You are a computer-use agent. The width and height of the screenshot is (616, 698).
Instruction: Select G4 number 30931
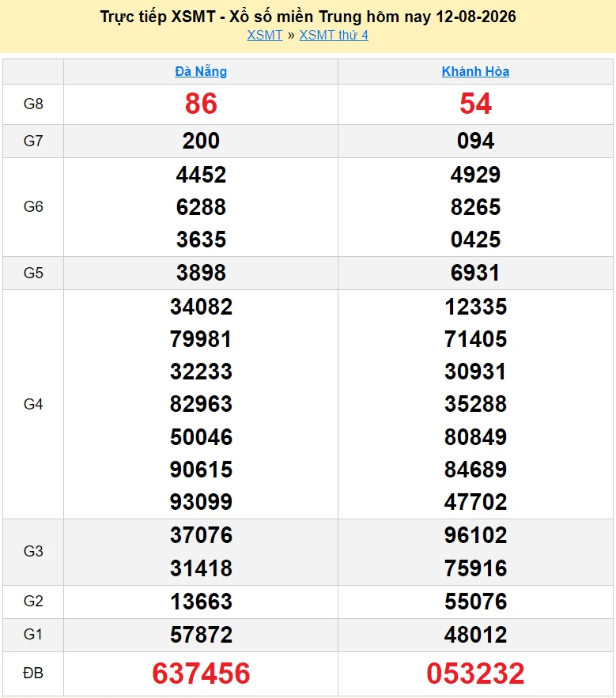coord(475,372)
